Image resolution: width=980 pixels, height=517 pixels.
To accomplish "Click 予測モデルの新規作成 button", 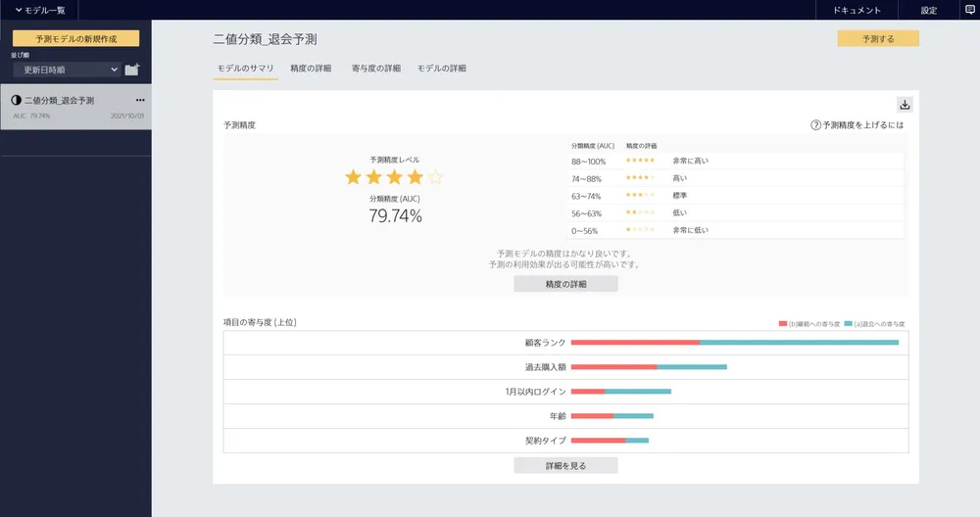I will point(75,39).
